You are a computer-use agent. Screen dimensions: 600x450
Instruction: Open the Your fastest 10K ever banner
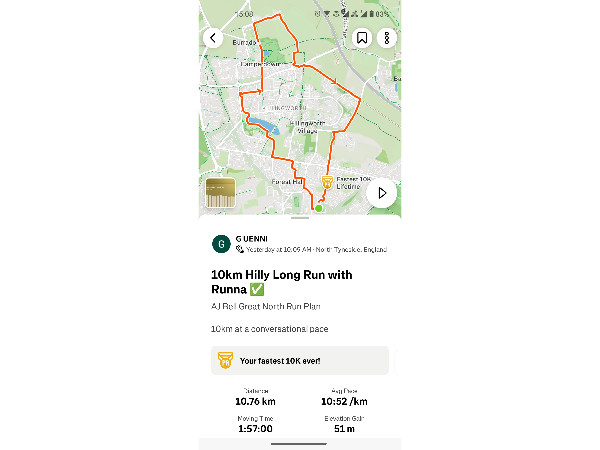pos(300,360)
